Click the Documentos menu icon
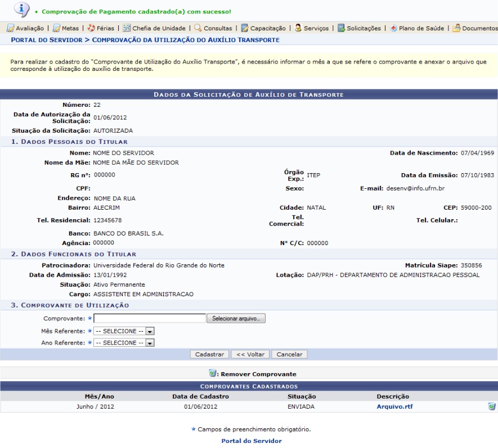 [456, 28]
